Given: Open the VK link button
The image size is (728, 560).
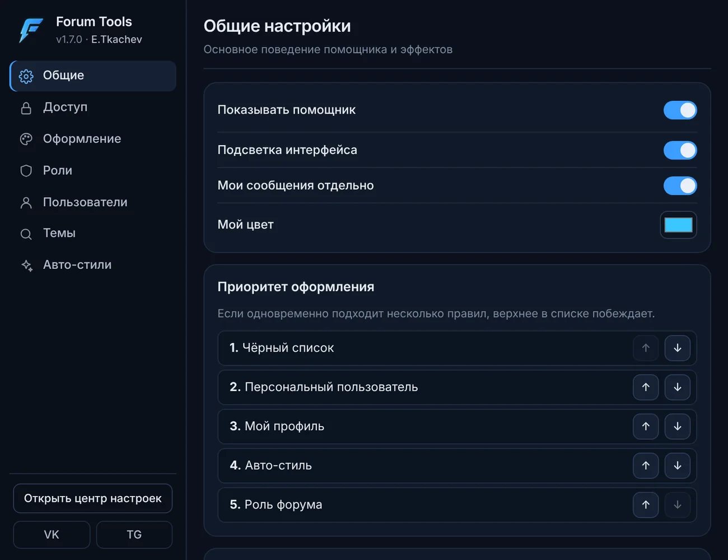Looking at the screenshot, I should tap(52, 535).
